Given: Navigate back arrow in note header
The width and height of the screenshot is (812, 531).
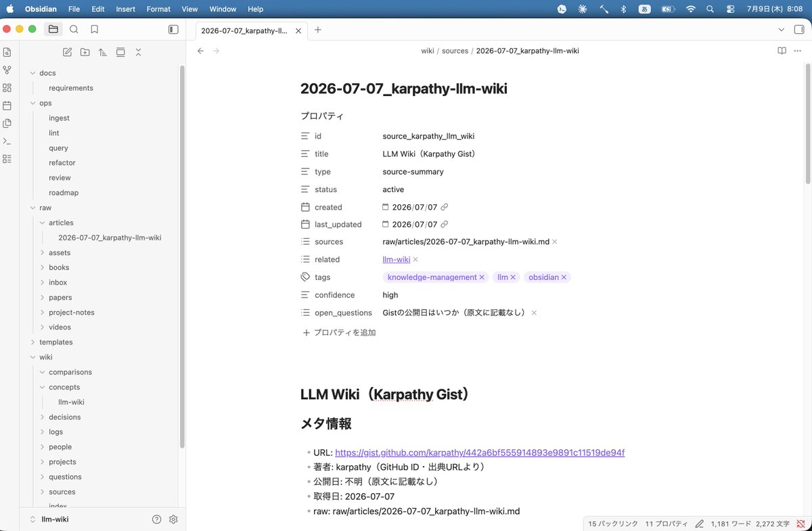Looking at the screenshot, I should (200, 51).
